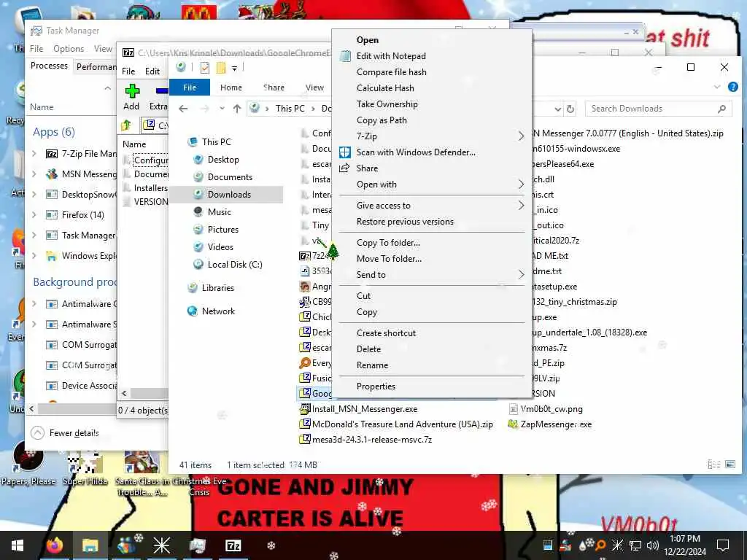Select Desktop in navigation pane
Image resolution: width=747 pixels, height=560 pixels.
point(223,160)
